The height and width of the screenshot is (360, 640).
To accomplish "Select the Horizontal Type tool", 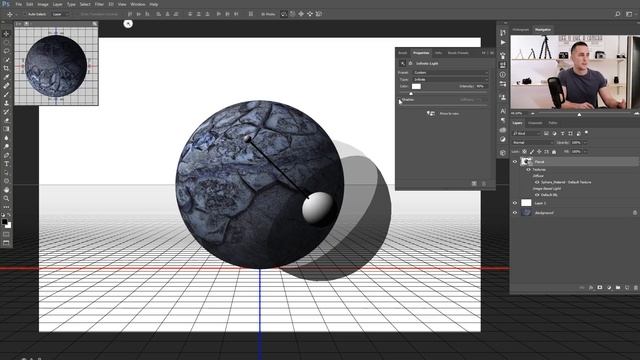I will point(6,164).
